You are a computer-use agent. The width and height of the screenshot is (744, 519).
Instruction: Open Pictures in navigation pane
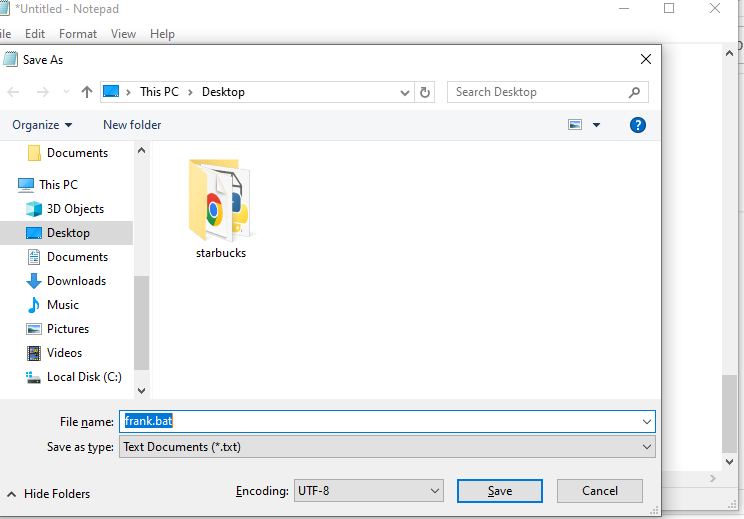coord(57,329)
